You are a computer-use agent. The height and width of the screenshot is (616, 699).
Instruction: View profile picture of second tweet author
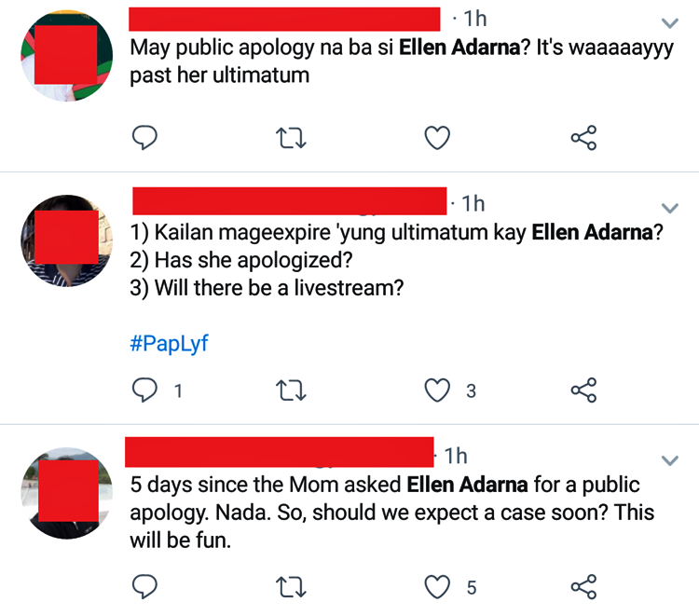[66, 240]
